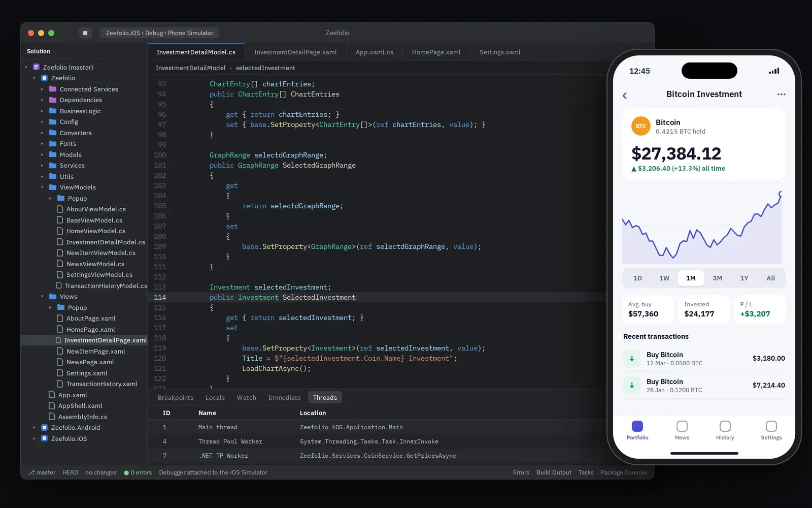Image resolution: width=812 pixels, height=508 pixels.
Task: Open the Watch debug tab
Action: point(247,398)
